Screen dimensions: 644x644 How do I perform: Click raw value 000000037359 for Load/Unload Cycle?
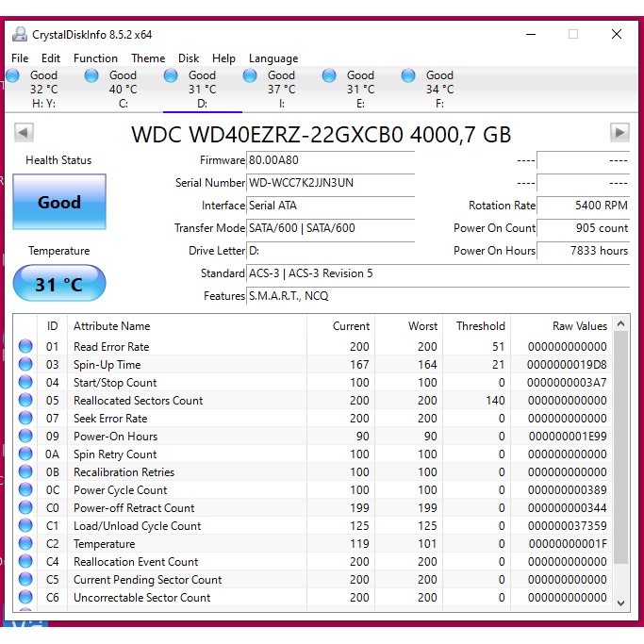tap(568, 526)
